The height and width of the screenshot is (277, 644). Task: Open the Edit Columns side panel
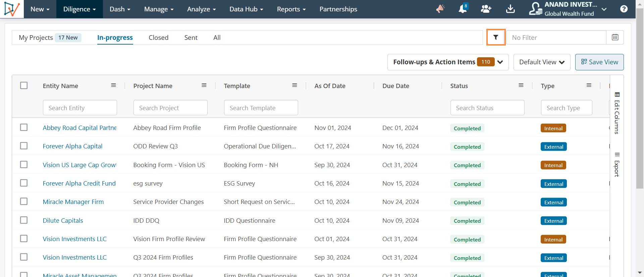(617, 113)
